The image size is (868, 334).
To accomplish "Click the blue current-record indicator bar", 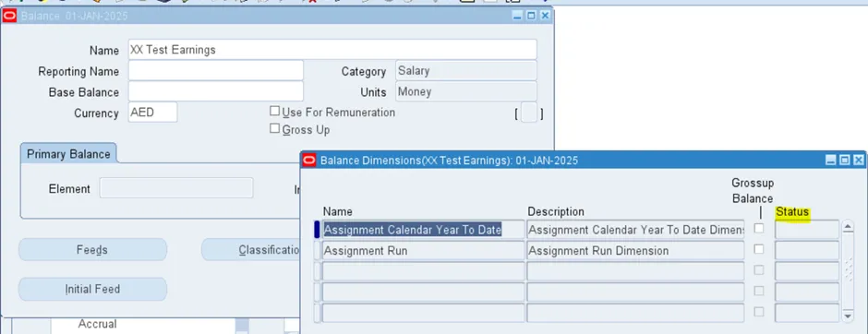I will click(x=318, y=230).
